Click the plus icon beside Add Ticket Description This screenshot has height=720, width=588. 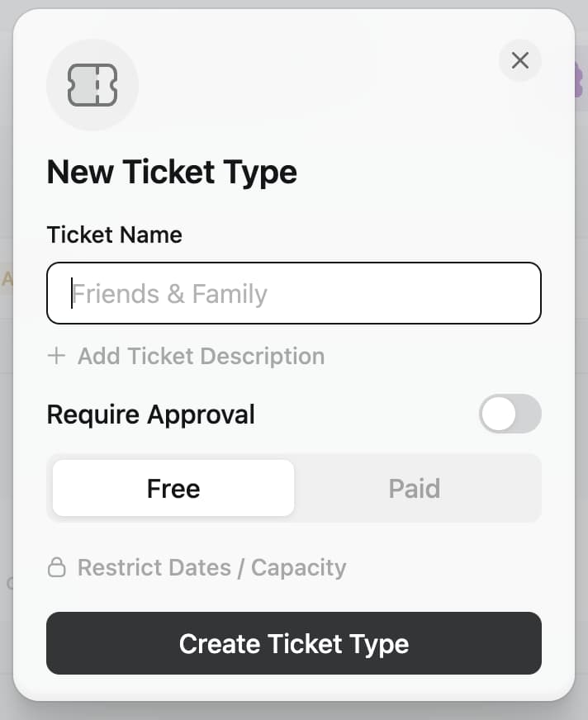(x=56, y=356)
